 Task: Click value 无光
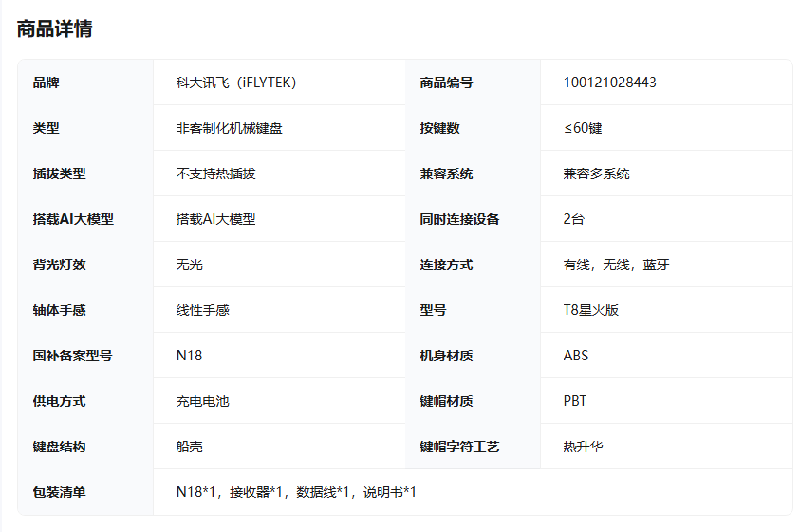coord(189,265)
